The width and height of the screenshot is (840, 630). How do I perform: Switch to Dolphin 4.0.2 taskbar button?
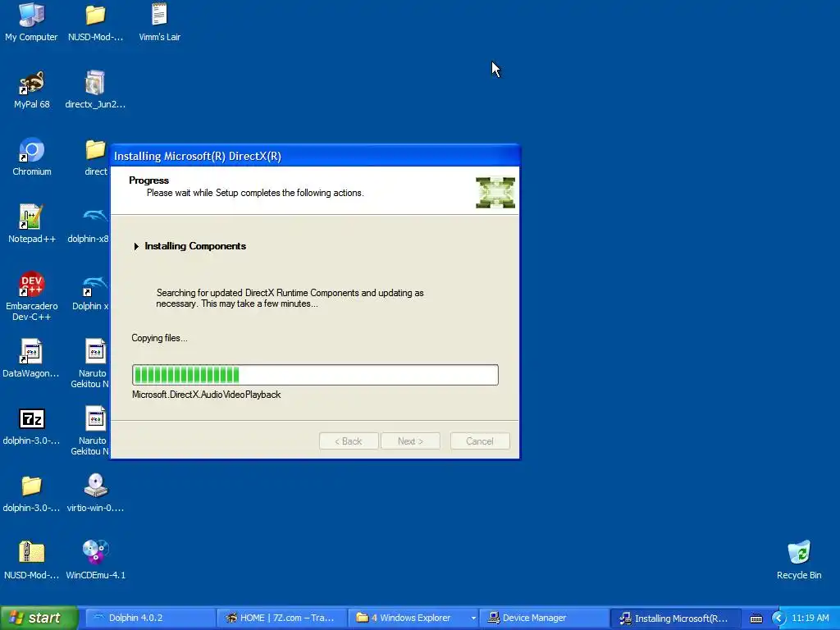click(149, 619)
